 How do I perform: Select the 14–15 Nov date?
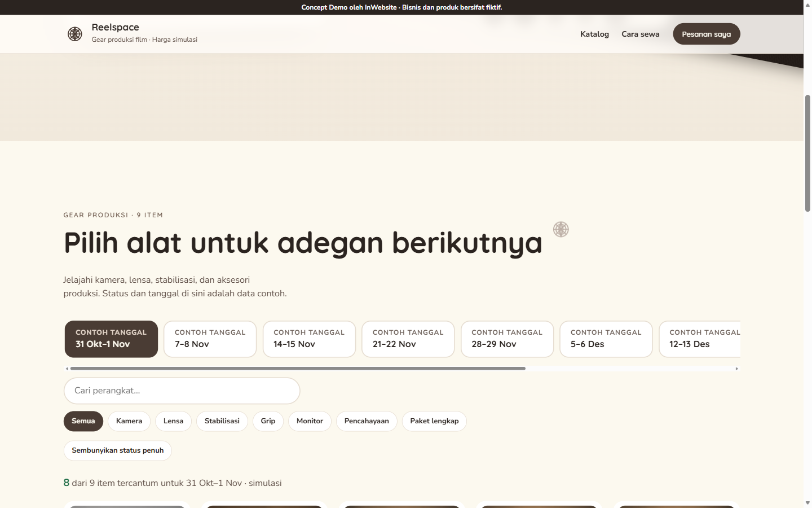coord(309,339)
